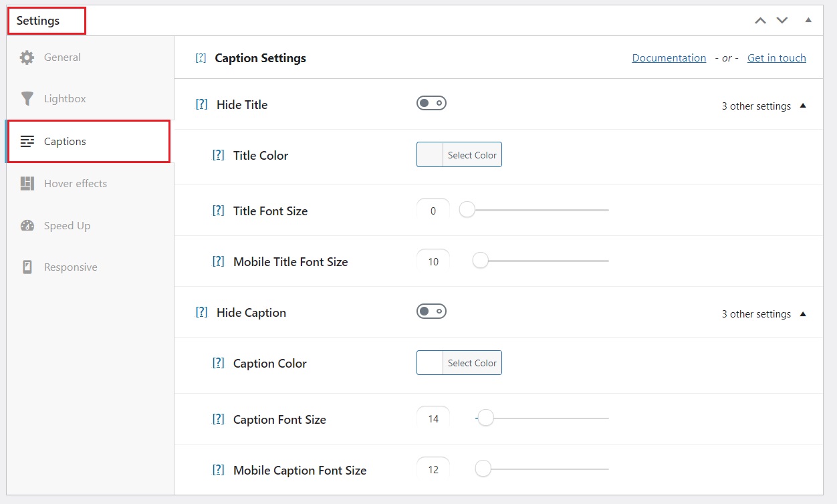The image size is (837, 504).
Task: Click the Caption Font Size number field
Action: 433,419
